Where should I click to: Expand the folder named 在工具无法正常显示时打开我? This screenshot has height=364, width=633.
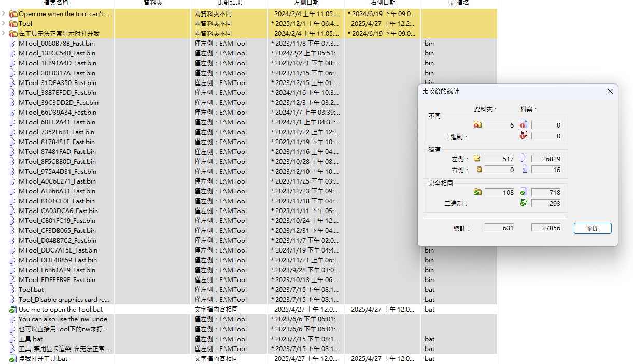3,33
